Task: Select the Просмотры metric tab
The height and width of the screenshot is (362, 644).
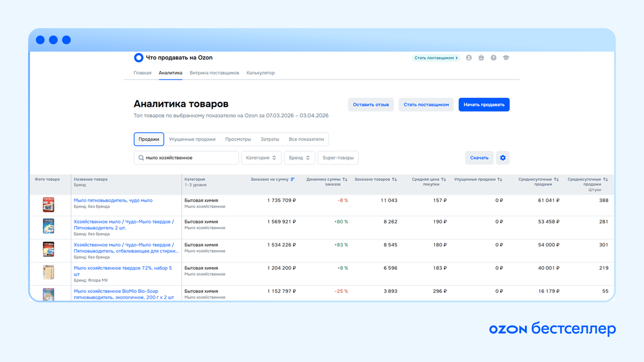Action: point(238,139)
